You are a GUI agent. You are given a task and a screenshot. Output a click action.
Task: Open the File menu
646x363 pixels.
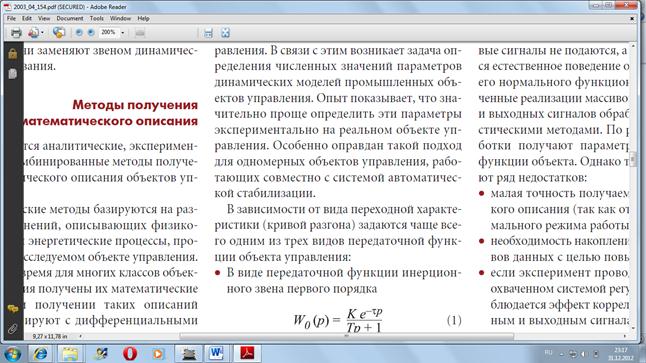pos(11,19)
